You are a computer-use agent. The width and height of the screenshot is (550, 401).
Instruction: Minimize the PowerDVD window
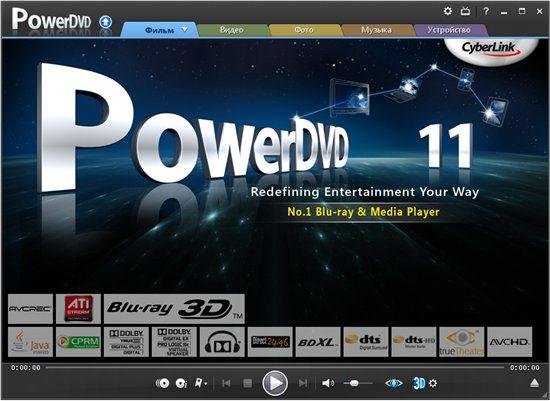click(504, 12)
